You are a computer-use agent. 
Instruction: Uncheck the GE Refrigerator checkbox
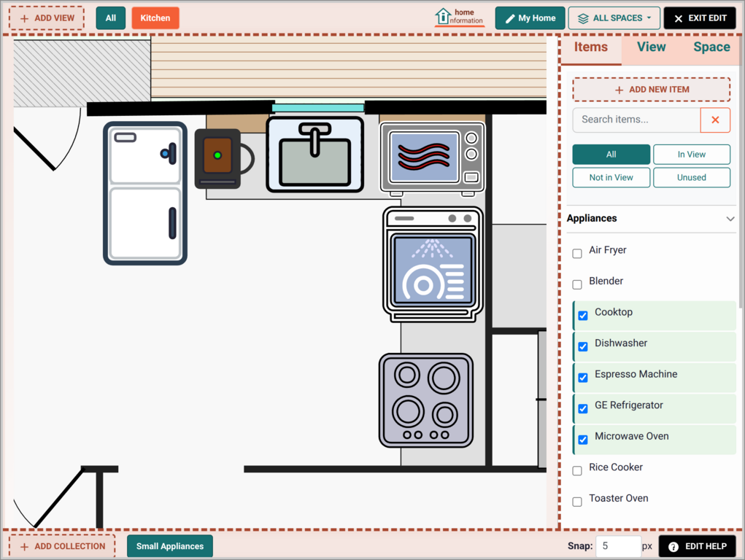(582, 409)
